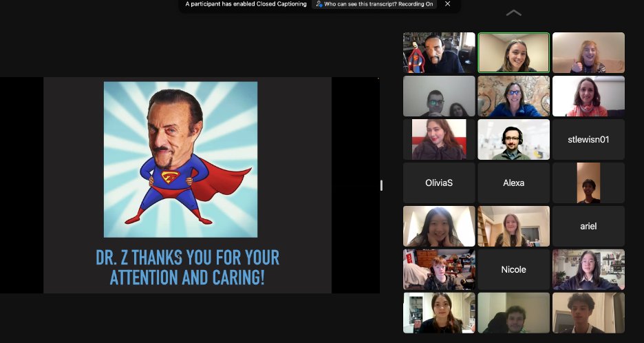Select the tile with photos on the wall
This screenshot has height=343, width=644.
pyautogui.click(x=588, y=269)
